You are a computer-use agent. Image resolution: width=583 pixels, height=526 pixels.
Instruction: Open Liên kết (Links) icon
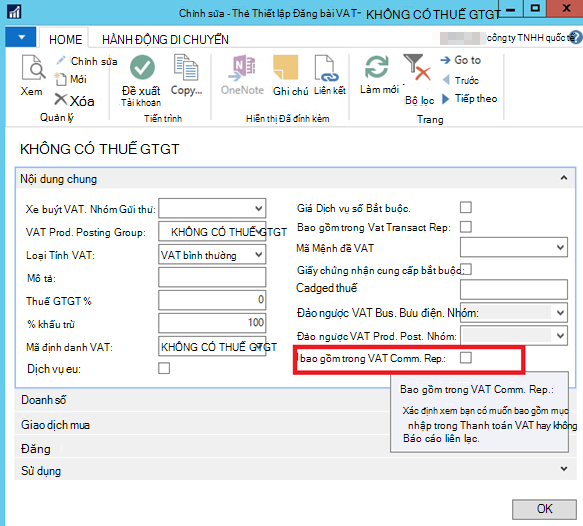(x=326, y=68)
